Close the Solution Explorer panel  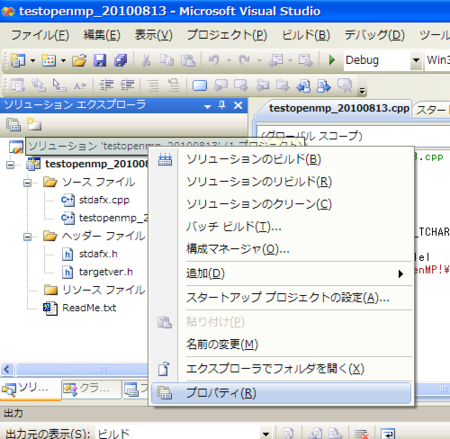point(238,105)
